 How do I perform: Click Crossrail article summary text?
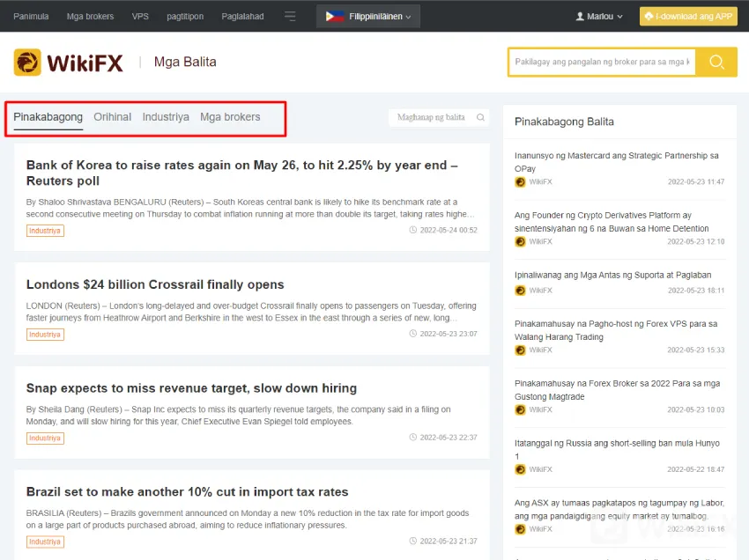[x=251, y=312]
